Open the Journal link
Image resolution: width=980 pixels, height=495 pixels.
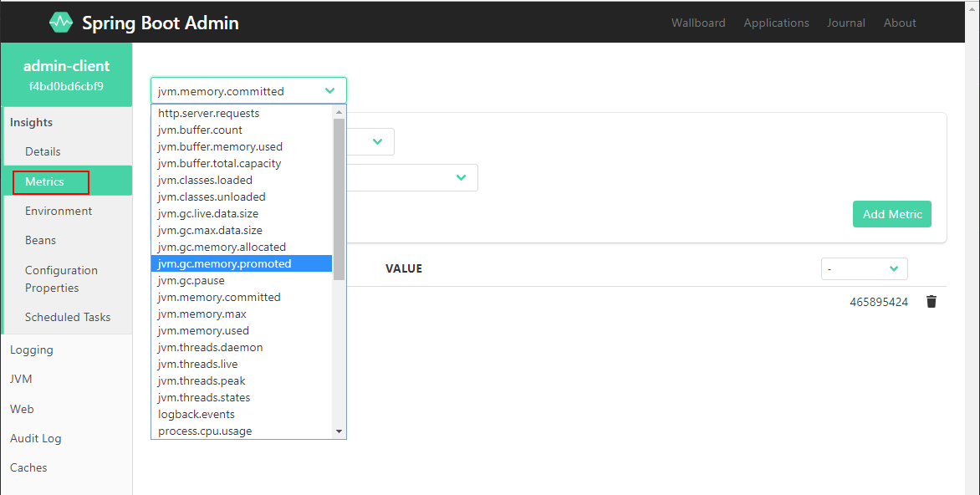846,23
